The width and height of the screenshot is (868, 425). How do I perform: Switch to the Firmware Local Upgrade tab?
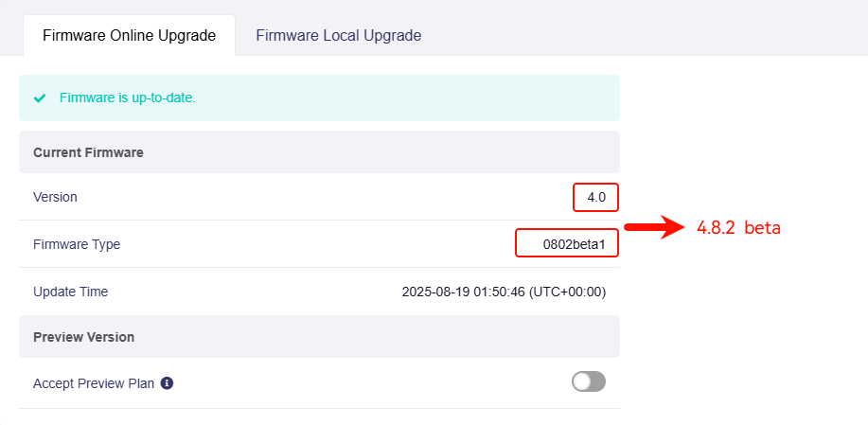point(338,35)
